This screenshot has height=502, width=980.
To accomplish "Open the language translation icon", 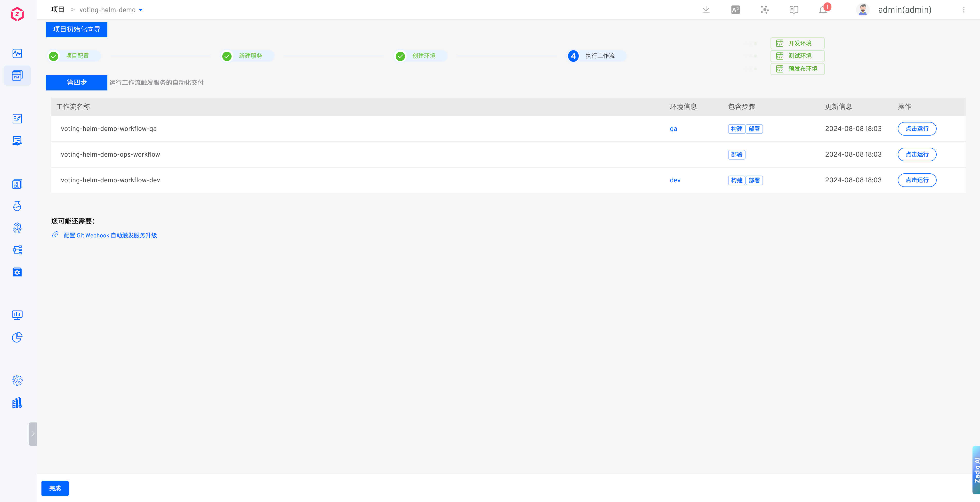I will click(735, 10).
